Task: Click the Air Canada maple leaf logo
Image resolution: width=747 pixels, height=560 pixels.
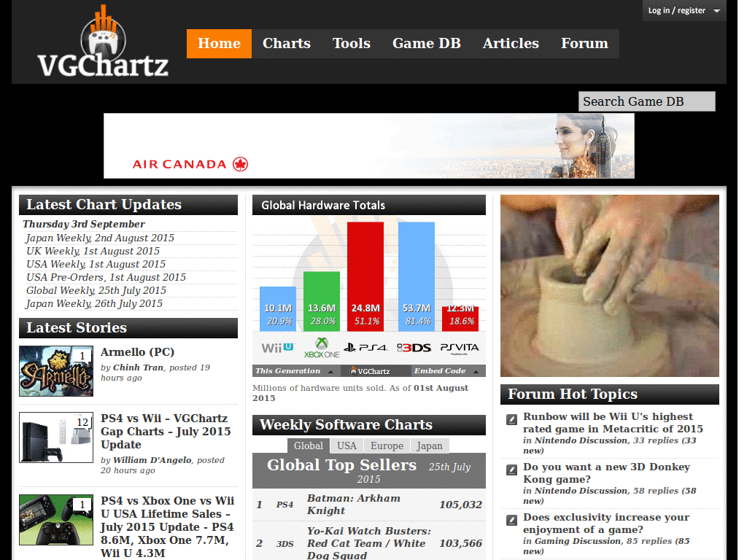Action: 240,164
